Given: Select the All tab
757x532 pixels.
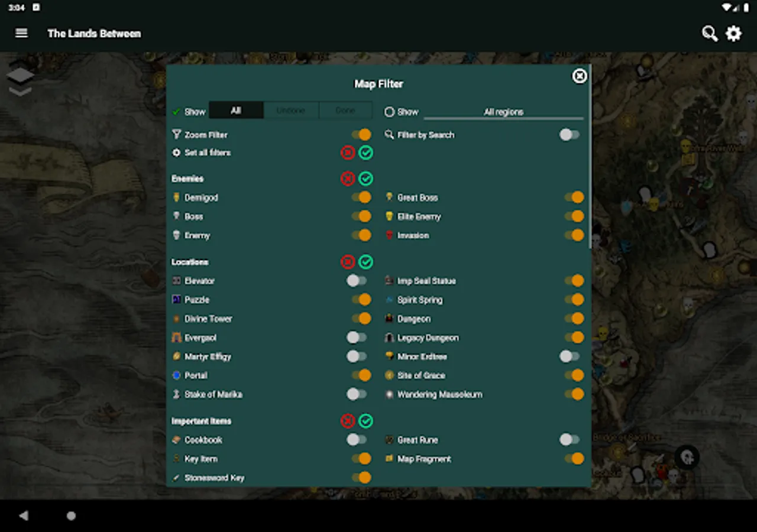Looking at the screenshot, I should coord(236,111).
